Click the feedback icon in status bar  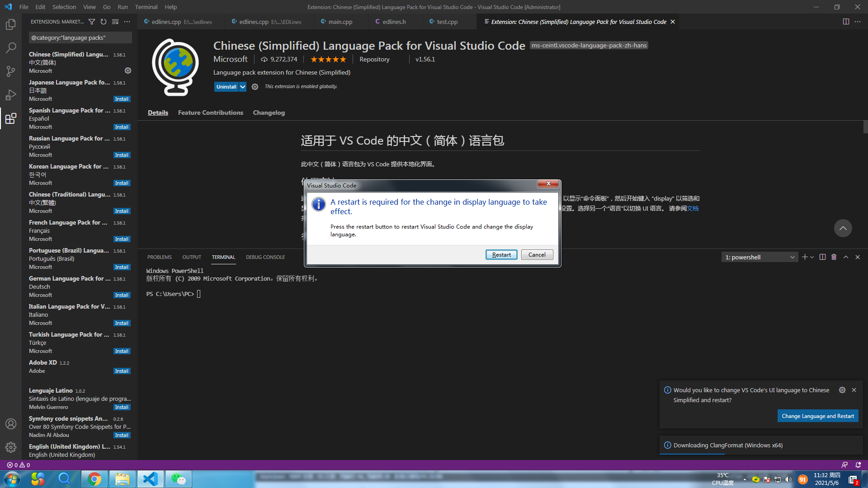(x=844, y=465)
